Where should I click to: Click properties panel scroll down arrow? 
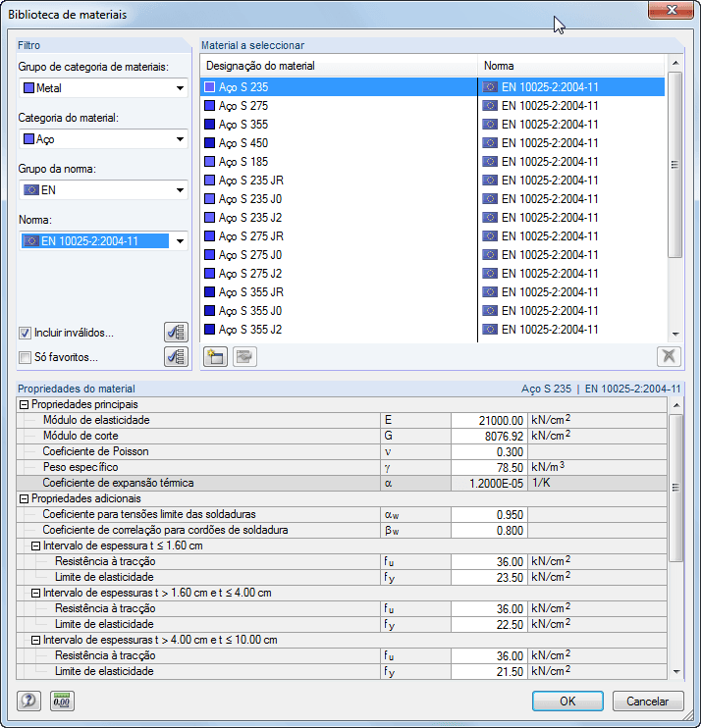click(676, 672)
